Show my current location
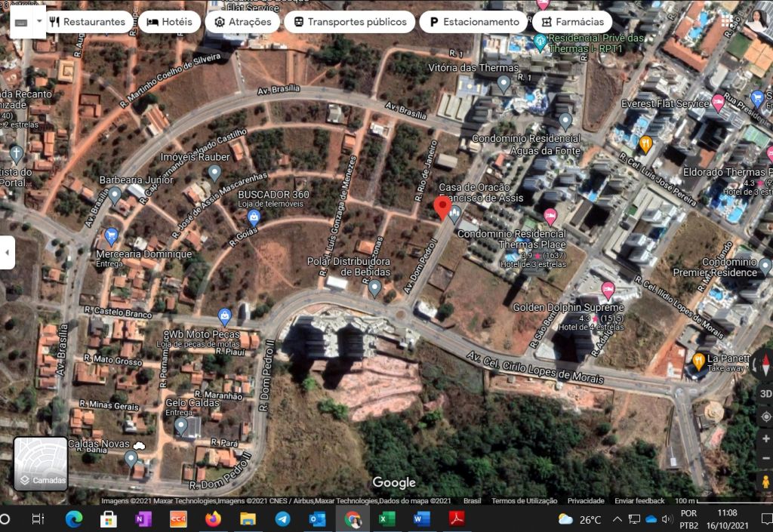773x532 pixels. coord(765,417)
